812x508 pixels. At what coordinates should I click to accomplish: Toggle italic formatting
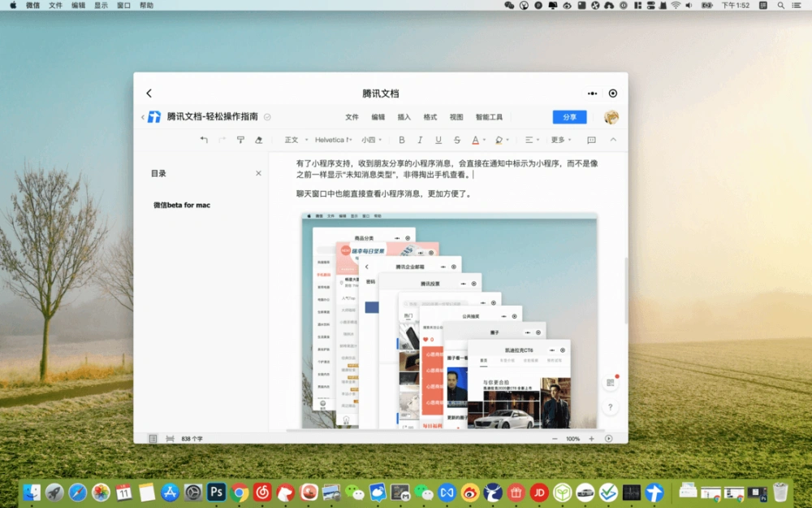[420, 140]
